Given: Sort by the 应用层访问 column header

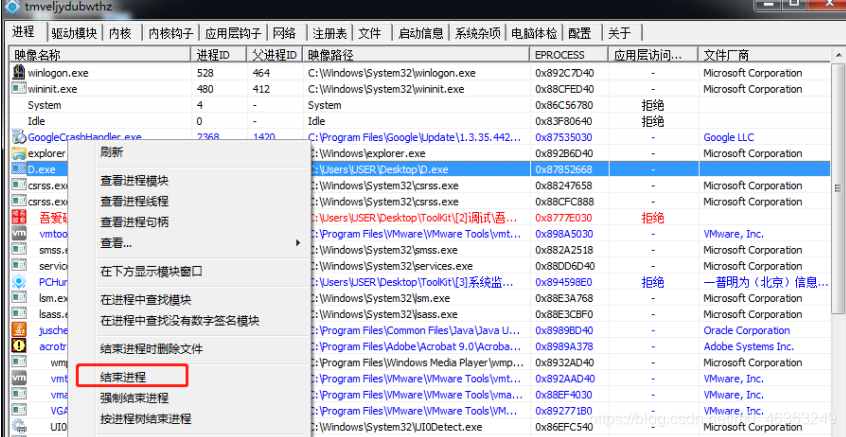Looking at the screenshot, I should (x=653, y=54).
